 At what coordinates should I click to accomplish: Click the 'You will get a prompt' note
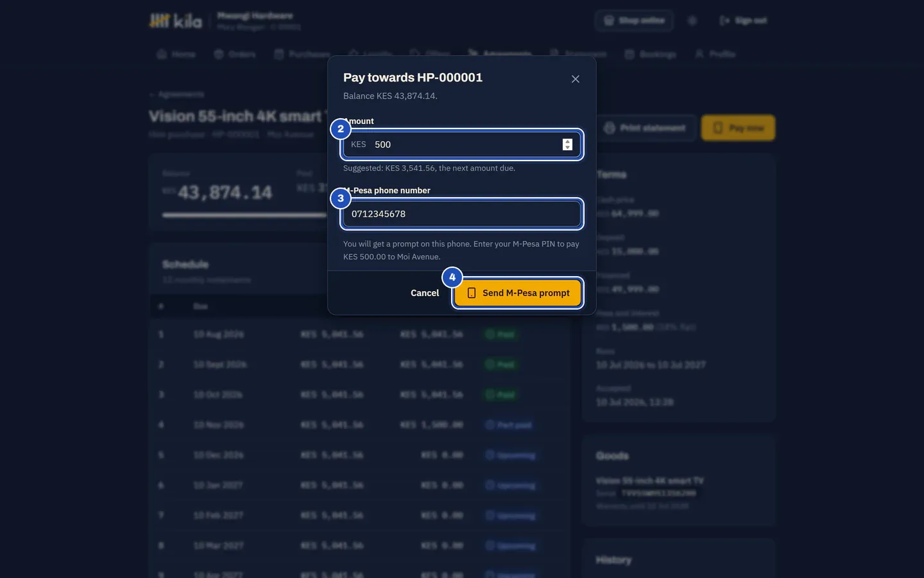461,250
